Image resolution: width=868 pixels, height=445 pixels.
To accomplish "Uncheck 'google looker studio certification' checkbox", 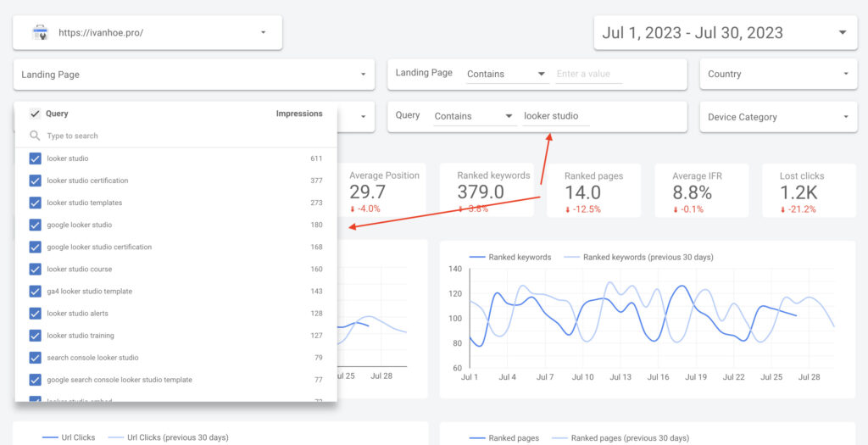I will [x=36, y=248].
